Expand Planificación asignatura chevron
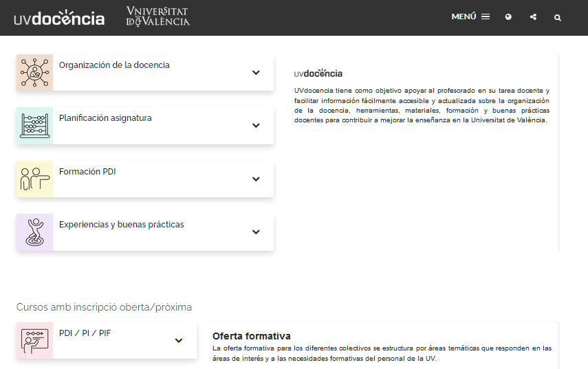588x369 pixels. tap(256, 126)
